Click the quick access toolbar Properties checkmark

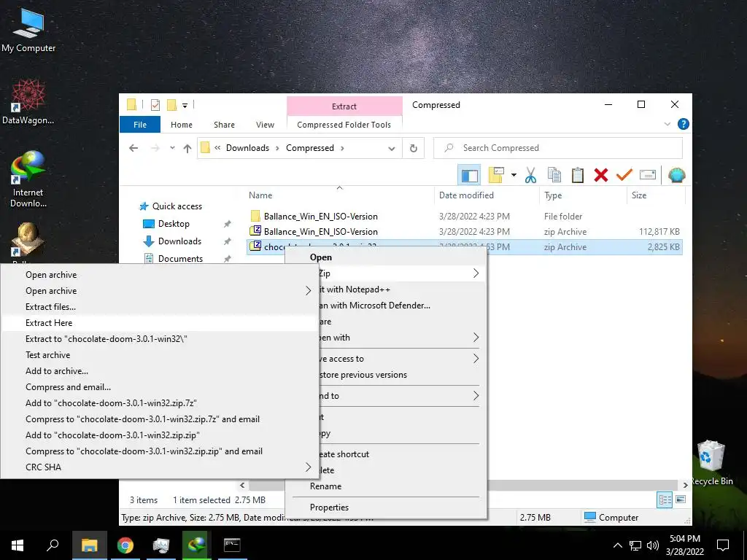click(x=155, y=105)
